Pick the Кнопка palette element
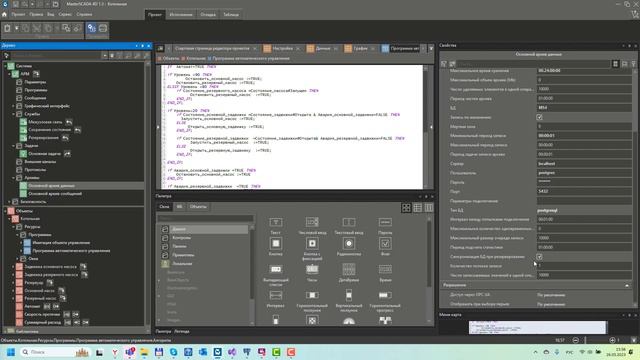The width and height of the screenshot is (640, 360). click(x=276, y=247)
